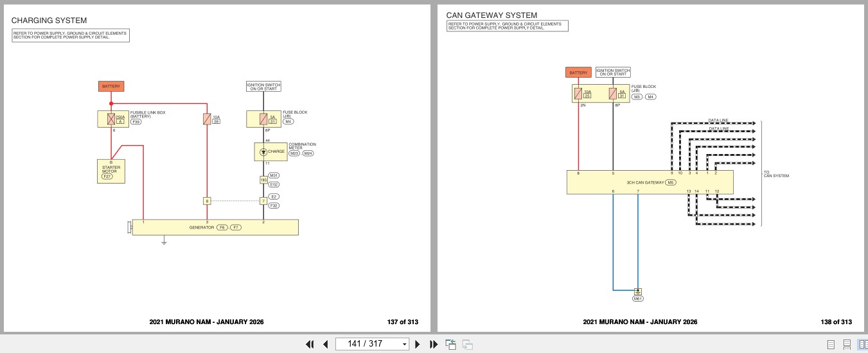
Task: Click the M3 connector label
Action: 637,97
